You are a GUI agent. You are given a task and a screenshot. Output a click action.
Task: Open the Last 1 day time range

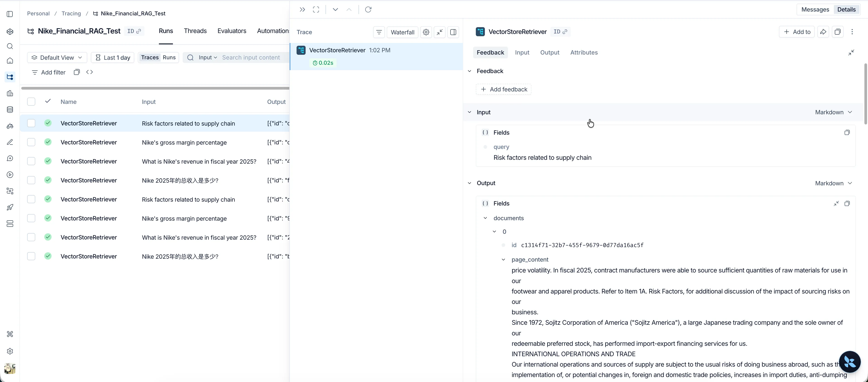tap(113, 58)
